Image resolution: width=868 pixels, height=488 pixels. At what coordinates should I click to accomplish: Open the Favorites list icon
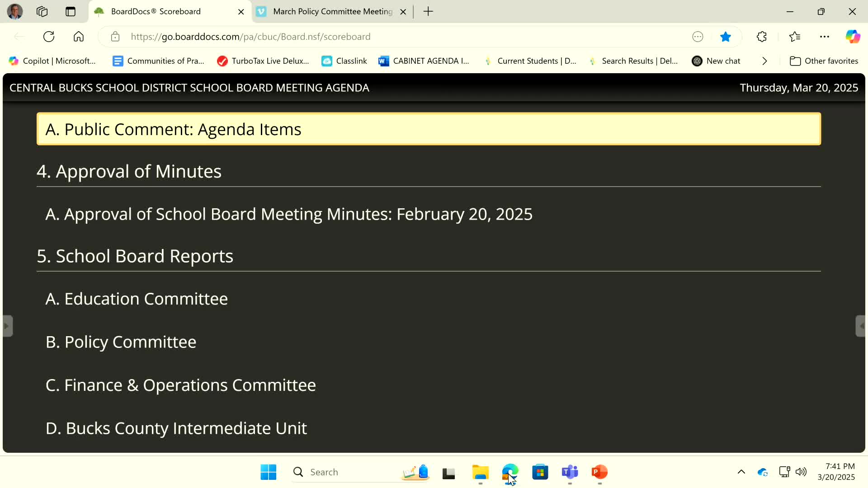tap(794, 37)
